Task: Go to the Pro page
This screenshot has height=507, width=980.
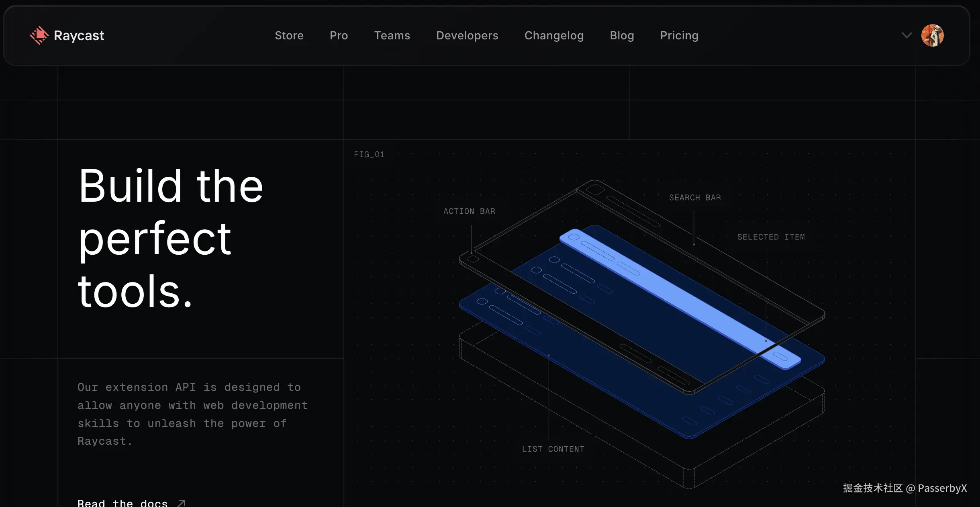Action: tap(339, 35)
